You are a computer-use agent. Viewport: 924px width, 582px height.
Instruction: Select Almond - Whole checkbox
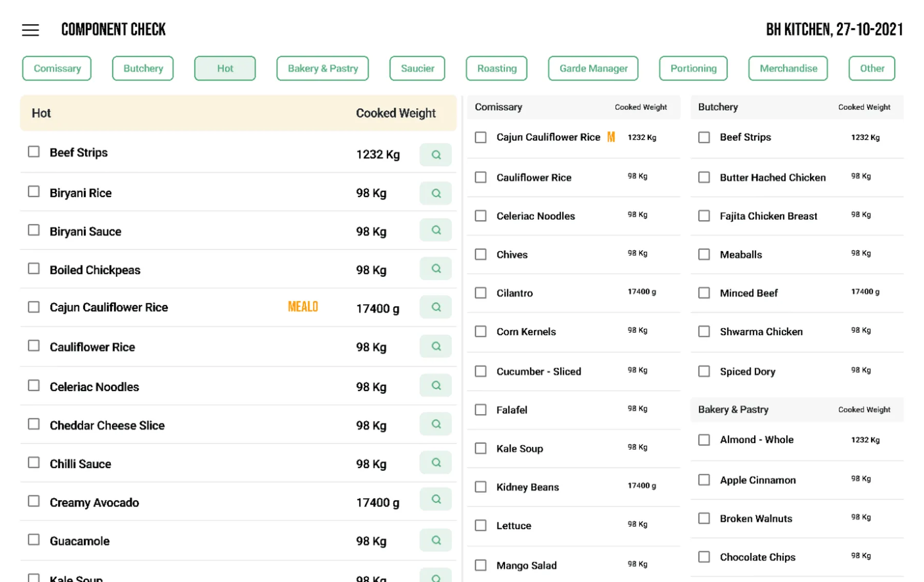[704, 440]
